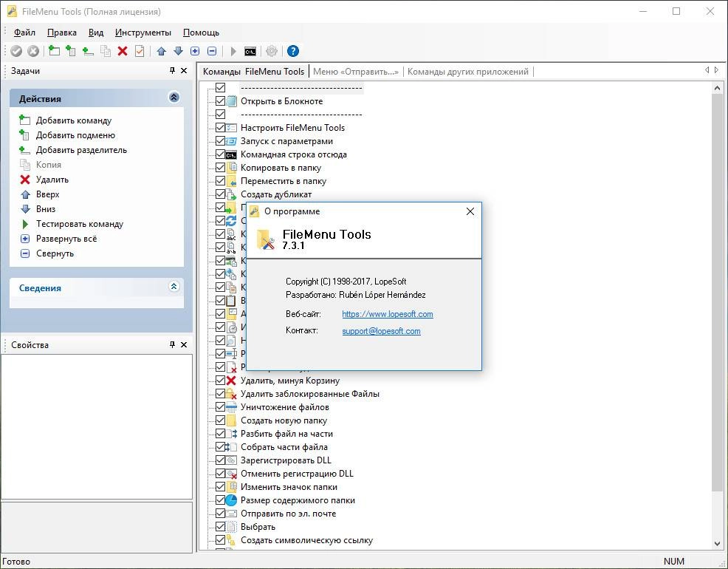The image size is (728, 569).
Task: Click Добавить команду in the Действия panel
Action: pos(74,120)
